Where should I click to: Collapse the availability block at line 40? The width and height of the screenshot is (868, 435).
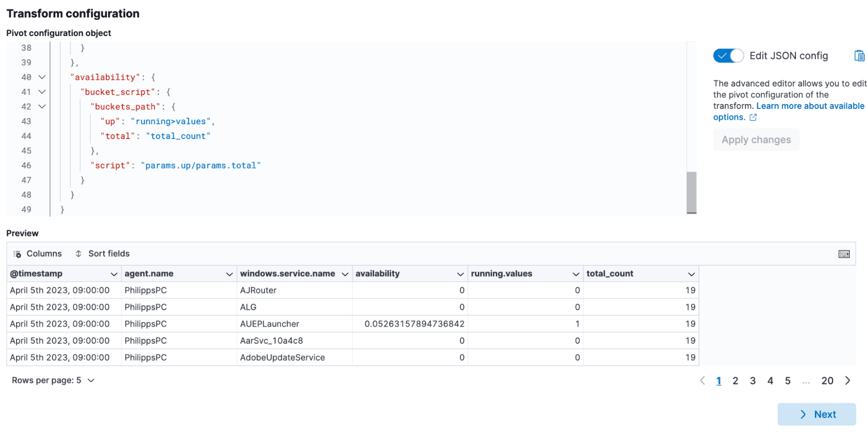pyautogui.click(x=42, y=77)
